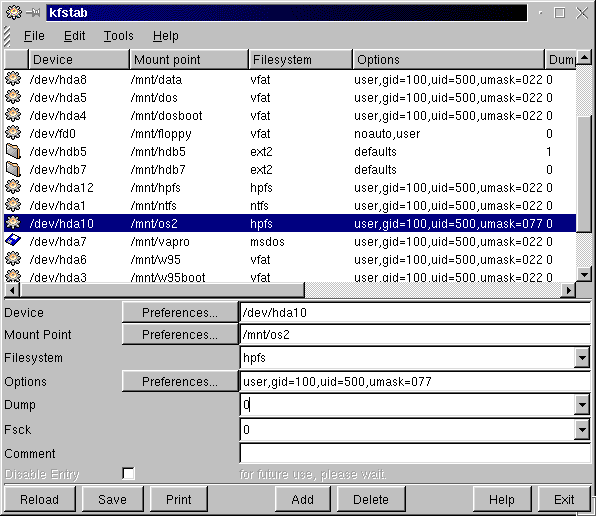The width and height of the screenshot is (596, 516).
Task: Click the gear icon beside /dev/fd0
Action: pos(13,133)
